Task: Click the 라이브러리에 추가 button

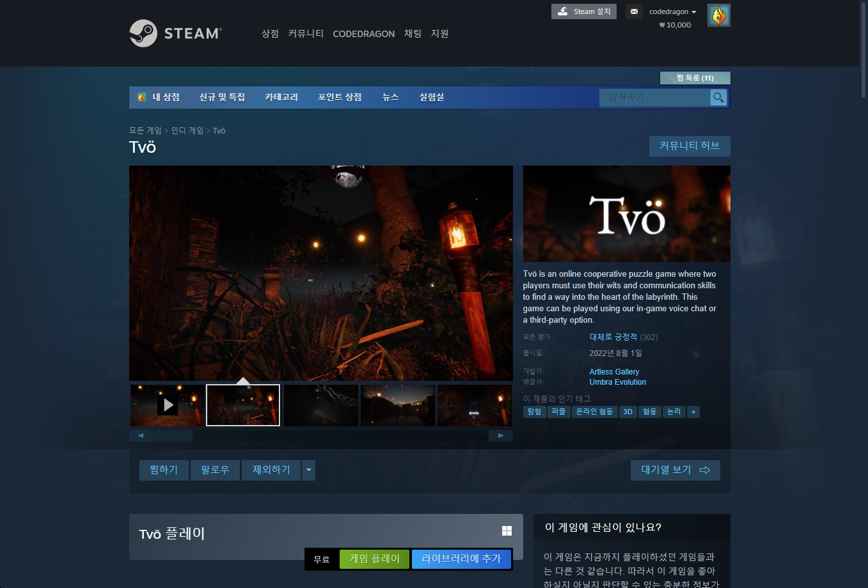Action: coord(461,559)
